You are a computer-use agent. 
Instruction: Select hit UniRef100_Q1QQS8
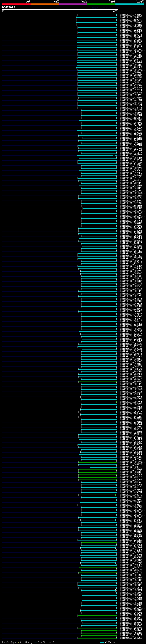coord(131,638)
